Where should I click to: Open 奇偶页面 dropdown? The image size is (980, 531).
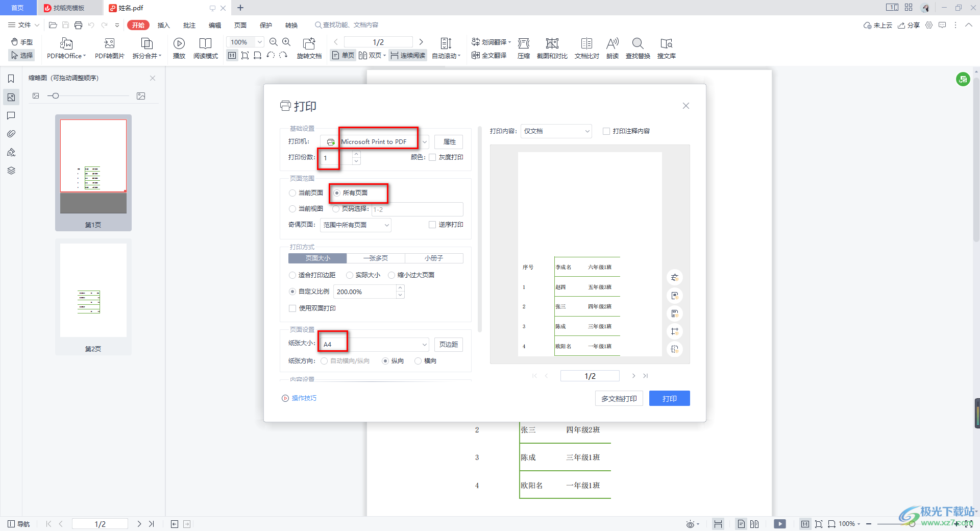point(356,225)
